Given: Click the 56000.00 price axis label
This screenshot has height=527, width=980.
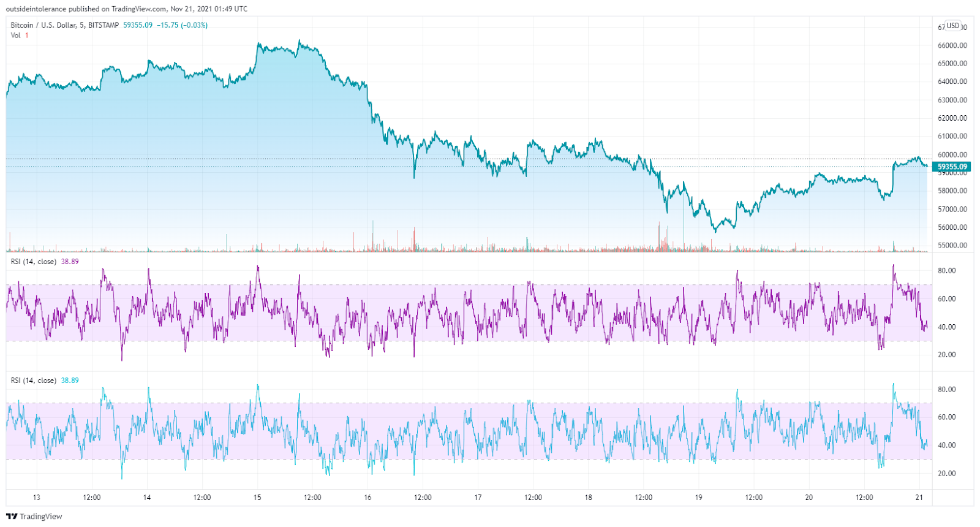Looking at the screenshot, I should pyautogui.click(x=952, y=227).
